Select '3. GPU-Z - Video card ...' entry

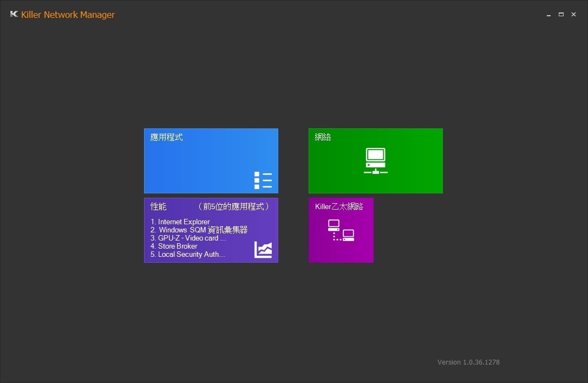point(188,238)
